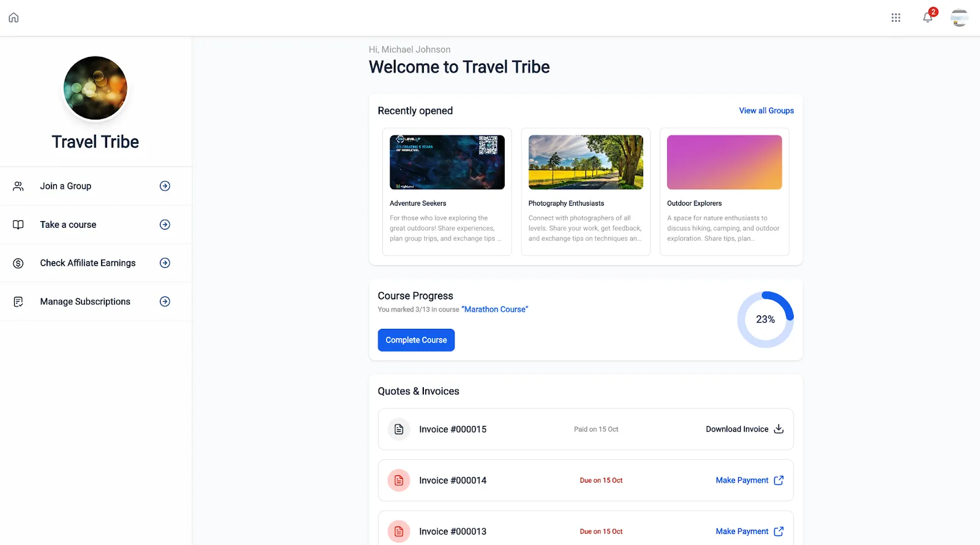Image resolution: width=980 pixels, height=545 pixels.
Task: Open the Outdoor Explorers gradient thumbnail
Action: coord(725,162)
